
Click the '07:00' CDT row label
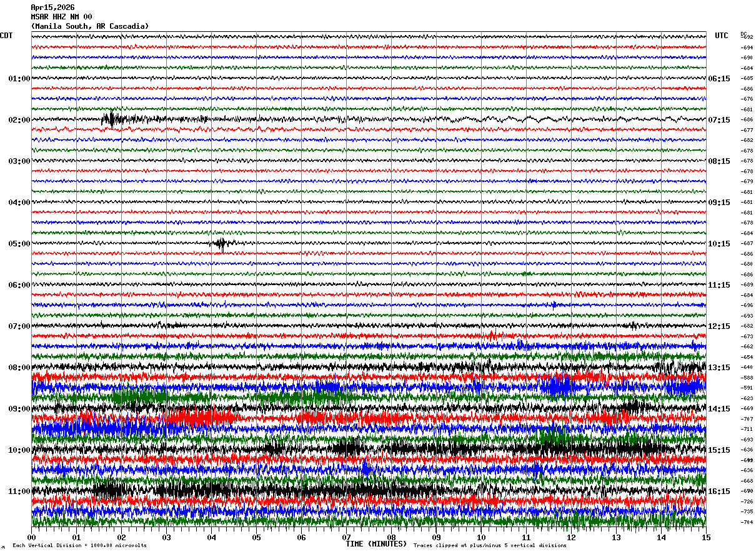tap(19, 326)
